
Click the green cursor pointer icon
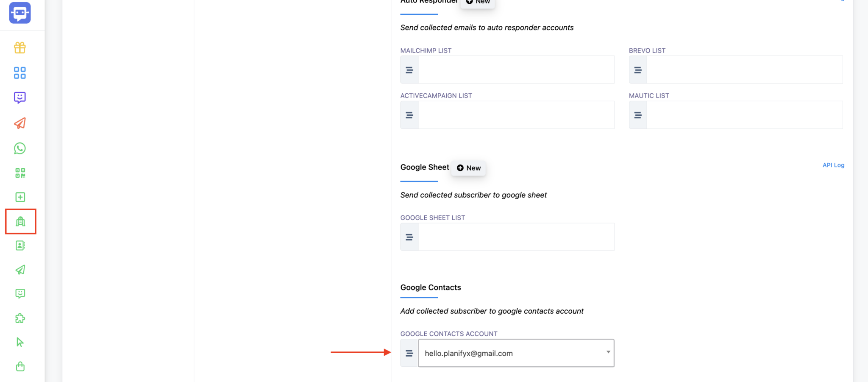(20, 342)
